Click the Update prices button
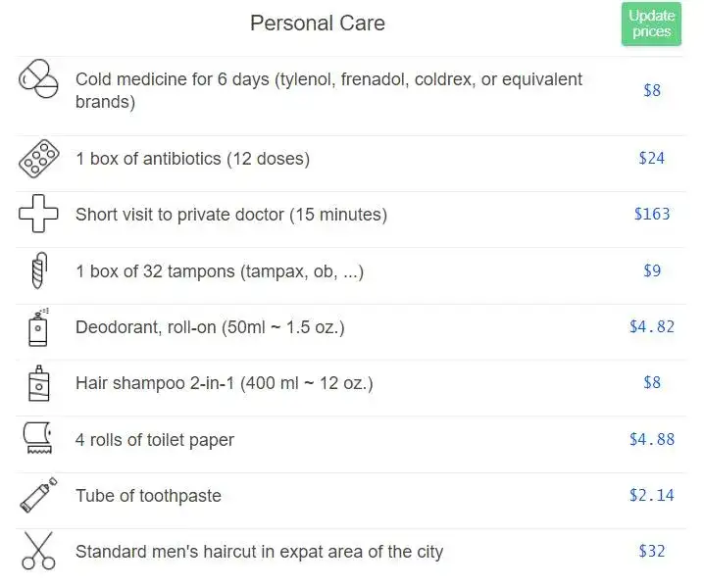The height and width of the screenshot is (588, 704). coord(651,24)
